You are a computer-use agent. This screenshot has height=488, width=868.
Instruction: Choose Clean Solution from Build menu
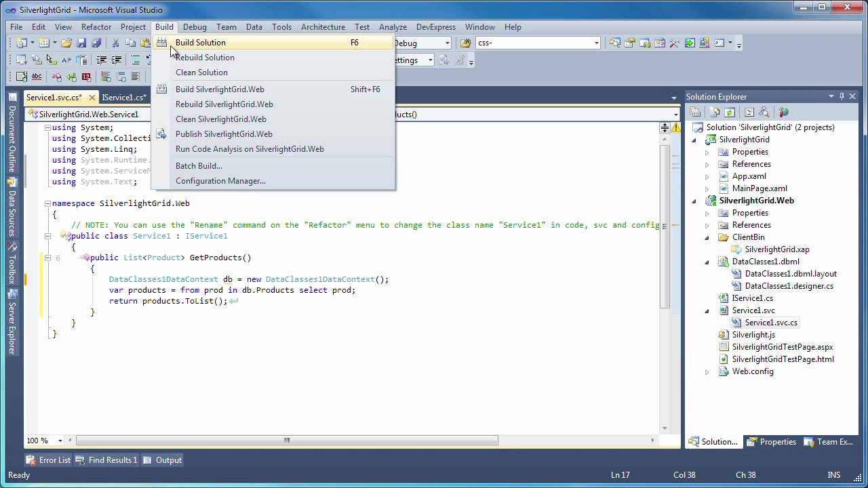[201, 73]
